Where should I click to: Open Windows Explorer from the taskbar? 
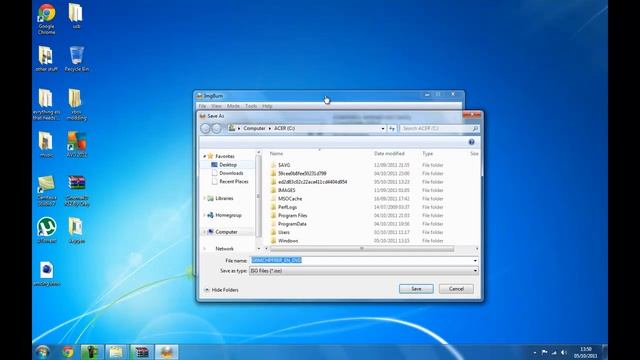pyautogui.click(x=116, y=352)
